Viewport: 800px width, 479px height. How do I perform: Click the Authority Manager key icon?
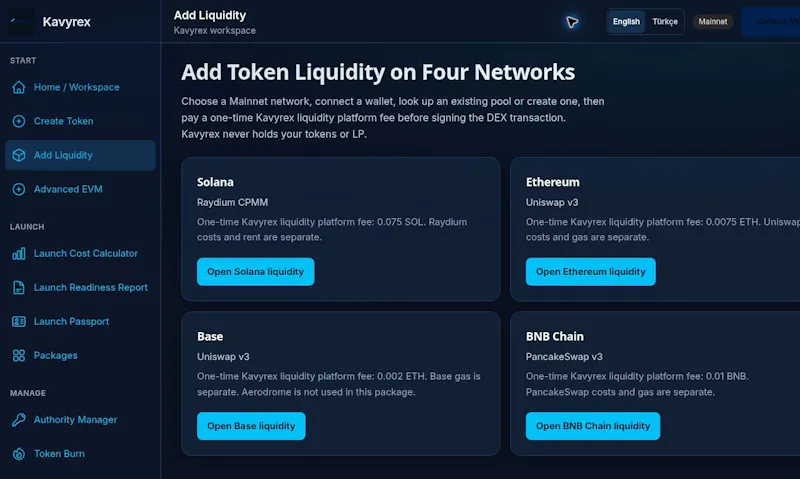pyautogui.click(x=19, y=420)
